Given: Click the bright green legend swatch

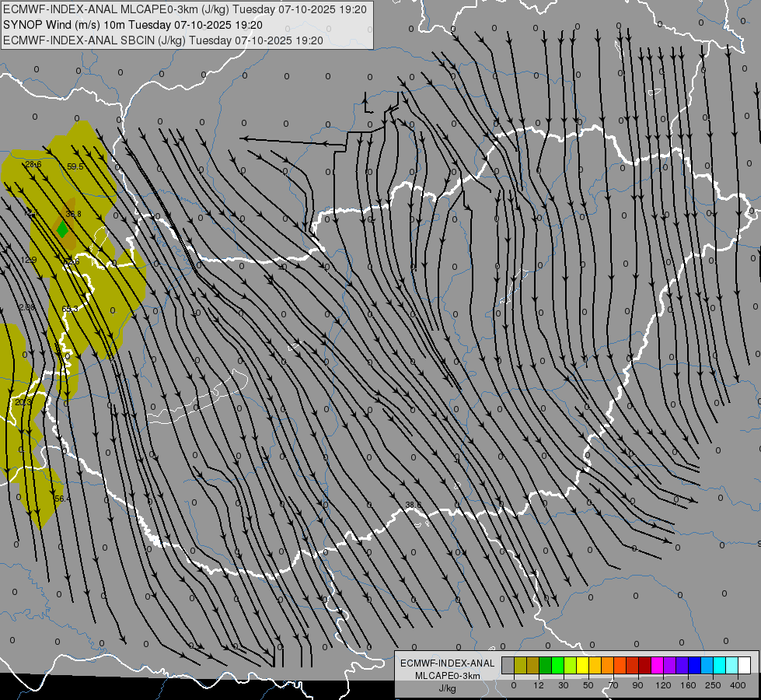Looking at the screenshot, I should [x=558, y=665].
